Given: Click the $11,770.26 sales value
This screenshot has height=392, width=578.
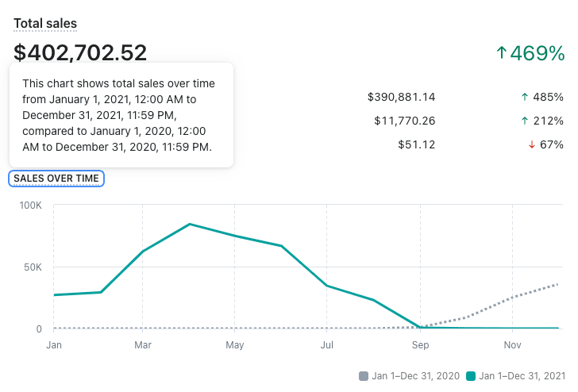Looking at the screenshot, I should click(x=404, y=121).
